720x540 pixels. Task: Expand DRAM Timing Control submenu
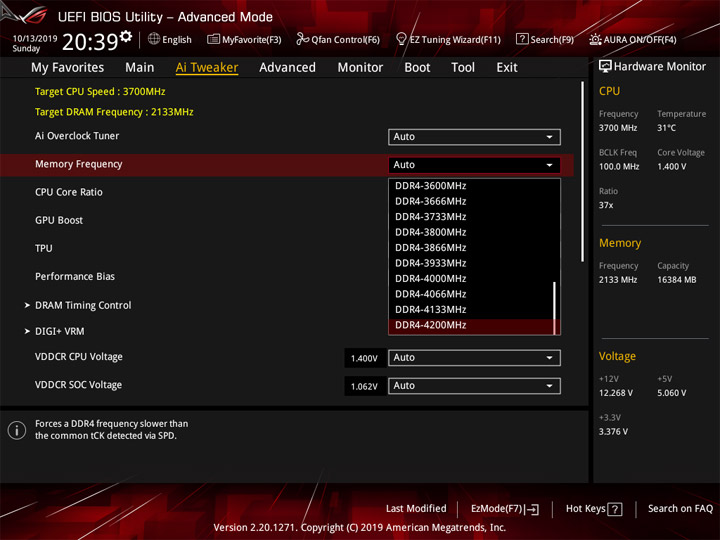click(83, 305)
